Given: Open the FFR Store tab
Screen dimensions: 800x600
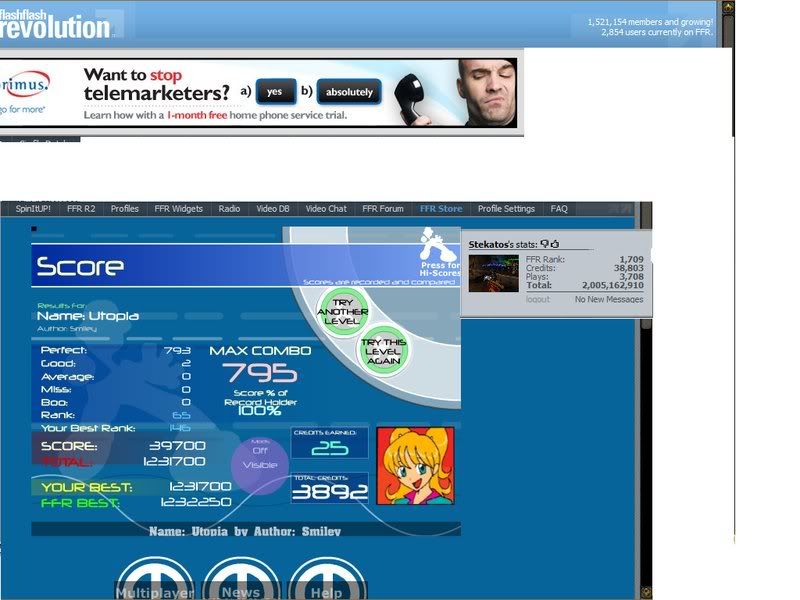Looking at the screenshot, I should tap(441, 209).
